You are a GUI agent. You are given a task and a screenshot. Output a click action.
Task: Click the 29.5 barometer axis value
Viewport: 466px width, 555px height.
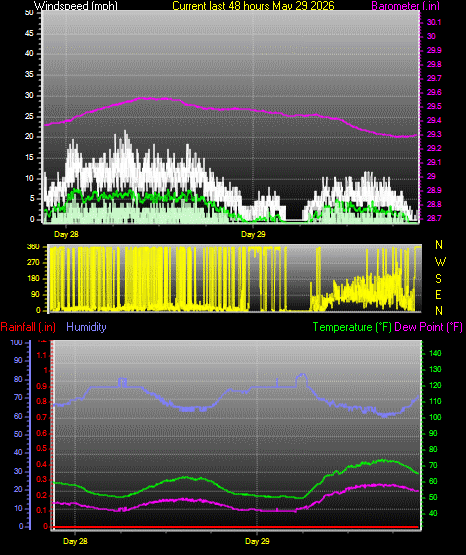434,107
